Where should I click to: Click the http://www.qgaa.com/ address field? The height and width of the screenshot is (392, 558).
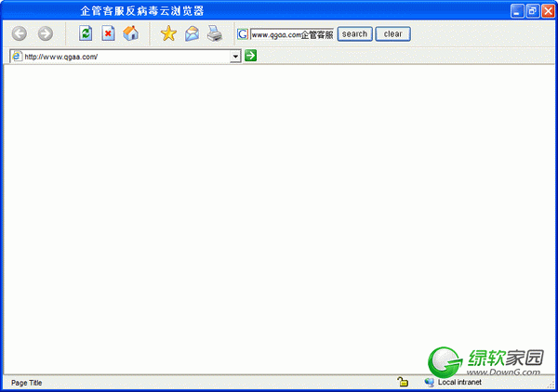tap(126, 57)
